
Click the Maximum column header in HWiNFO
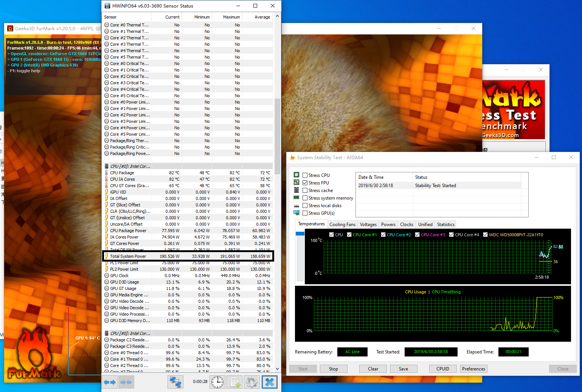click(227, 17)
